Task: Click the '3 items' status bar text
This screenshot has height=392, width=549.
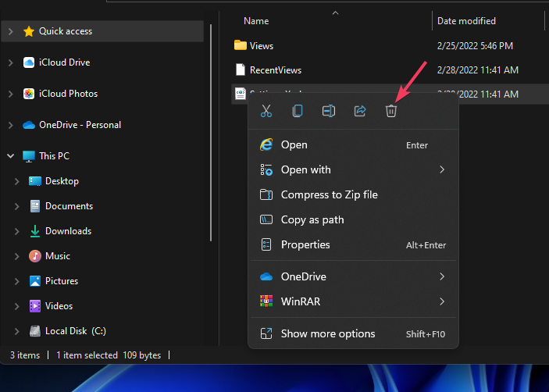Action: click(25, 355)
